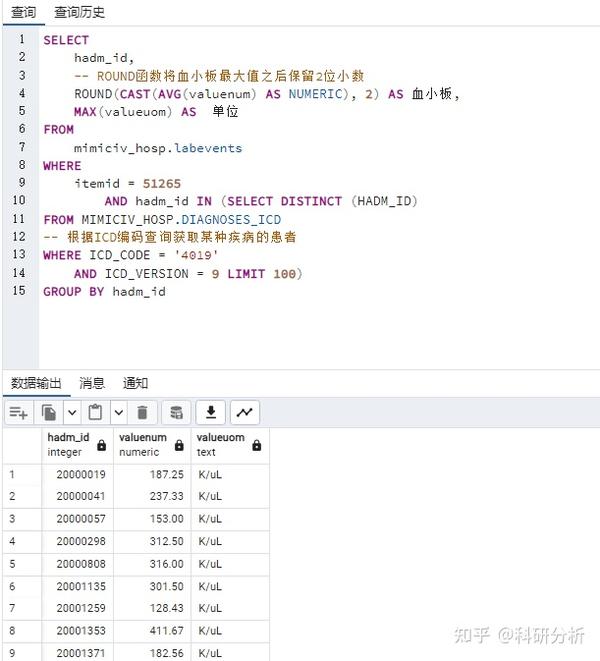Open the paste options dropdown arrow
This screenshot has width=600, height=661.
pyautogui.click(x=119, y=412)
